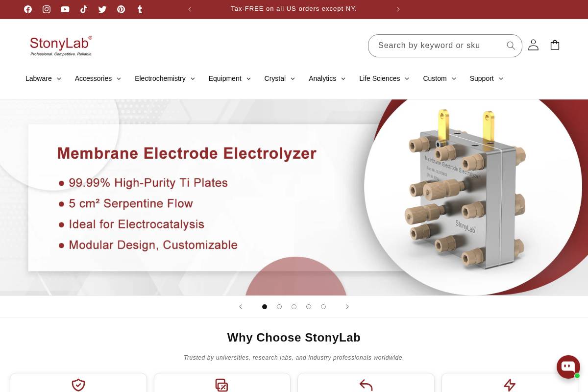Select the fourth banner slide dot
588x392 pixels.
[309, 307]
